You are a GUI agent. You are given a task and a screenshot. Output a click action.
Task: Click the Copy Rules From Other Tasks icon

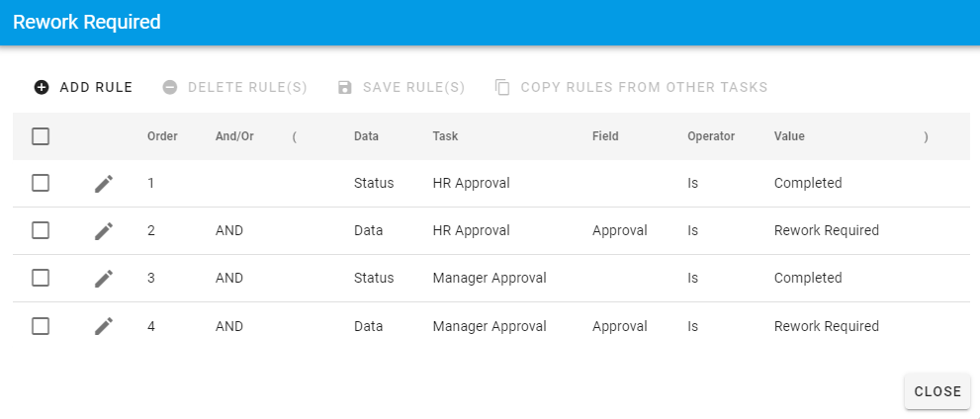502,87
